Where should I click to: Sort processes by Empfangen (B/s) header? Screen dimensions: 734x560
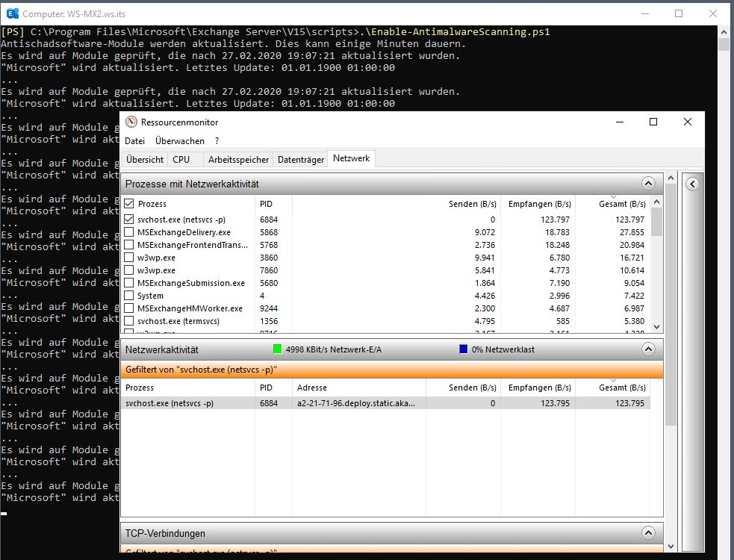click(539, 204)
